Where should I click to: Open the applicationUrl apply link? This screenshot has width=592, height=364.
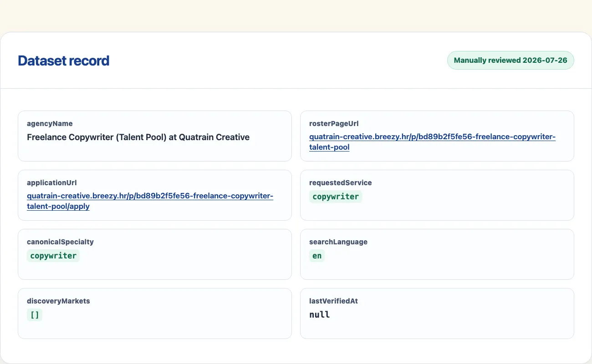click(150, 201)
